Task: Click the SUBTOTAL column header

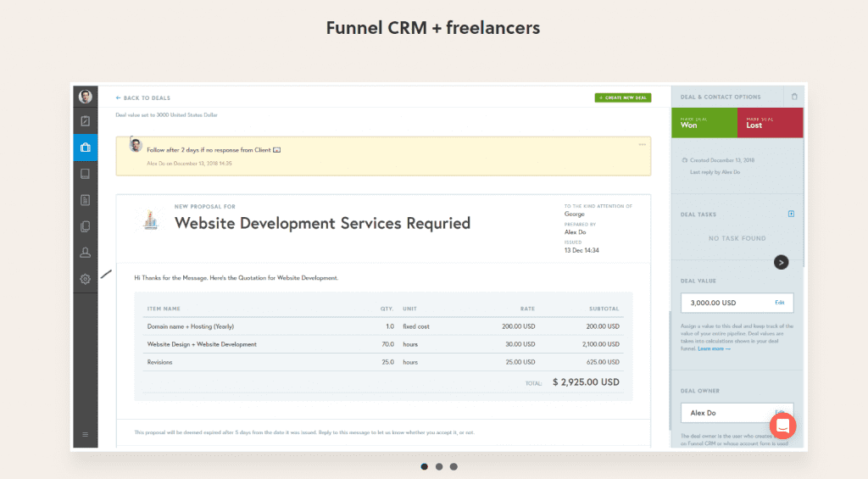Action: click(604, 309)
